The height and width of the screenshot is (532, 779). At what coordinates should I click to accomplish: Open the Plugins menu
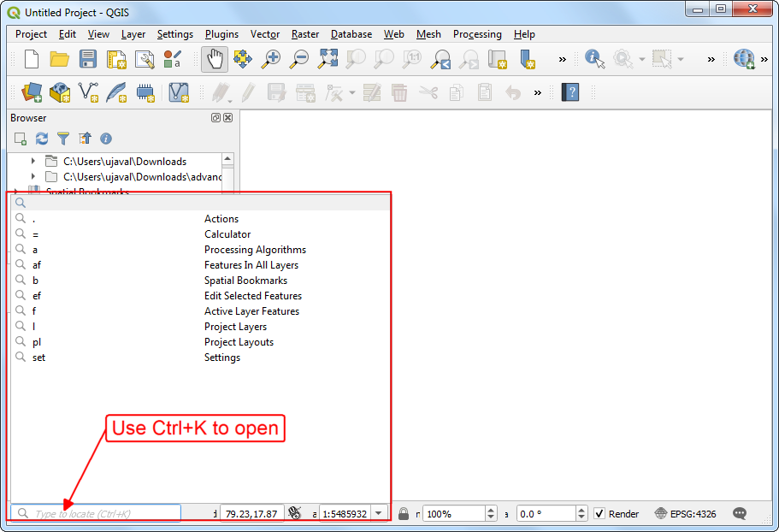[x=221, y=34]
